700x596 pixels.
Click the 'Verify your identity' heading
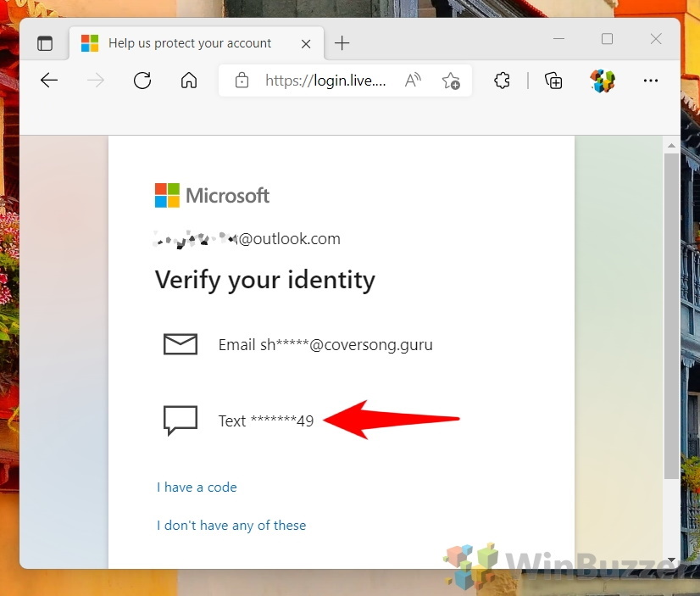coord(265,281)
